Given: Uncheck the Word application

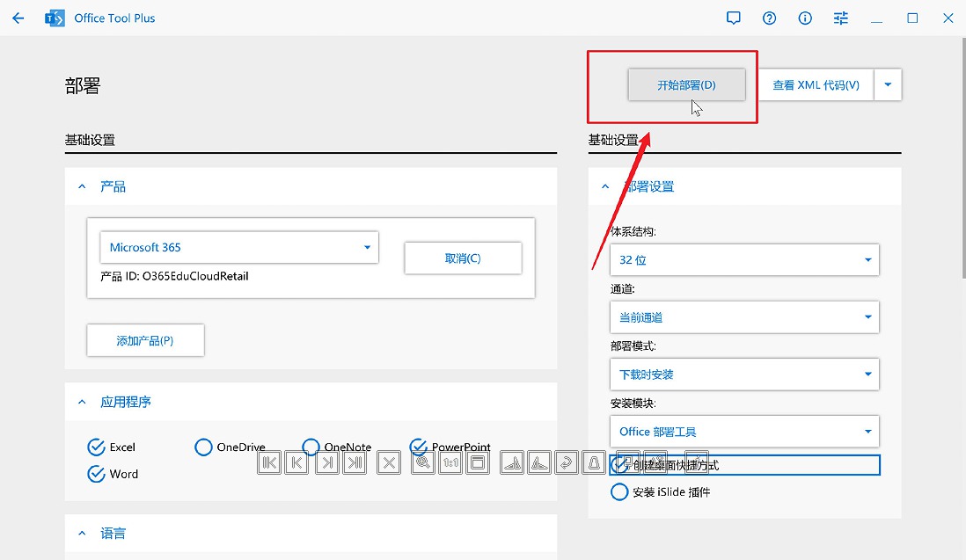Looking at the screenshot, I should (96, 474).
